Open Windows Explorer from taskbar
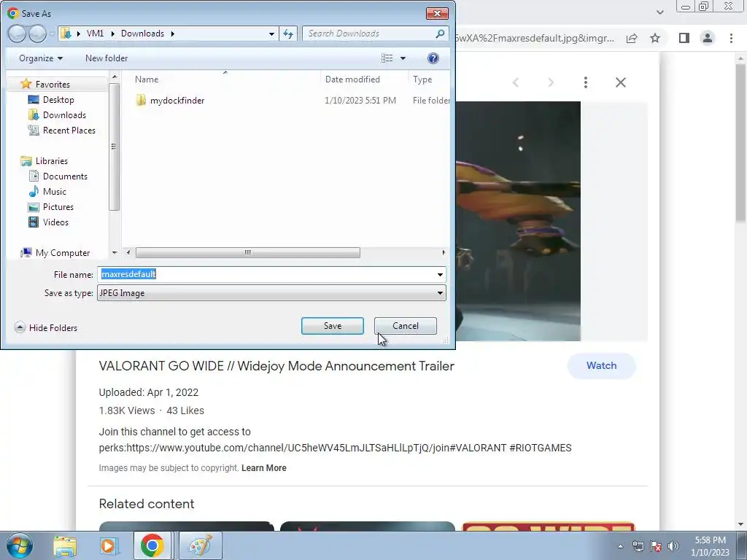This screenshot has height=560, width=747. coord(65,545)
